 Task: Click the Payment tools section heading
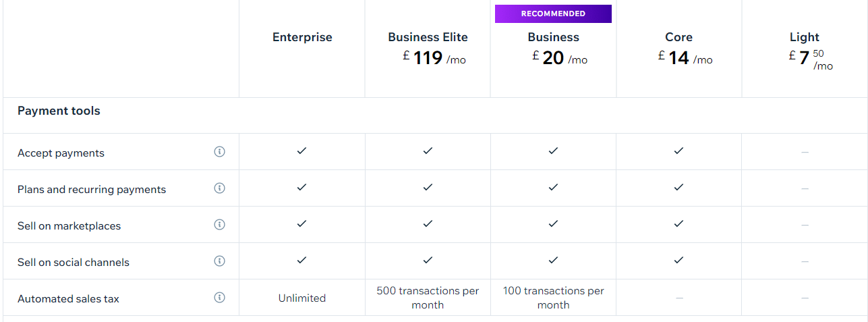[59, 111]
